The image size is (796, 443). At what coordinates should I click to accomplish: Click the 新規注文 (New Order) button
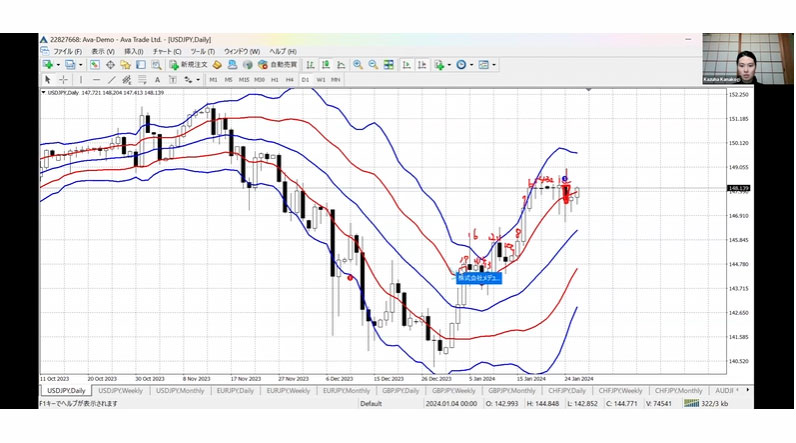188,65
